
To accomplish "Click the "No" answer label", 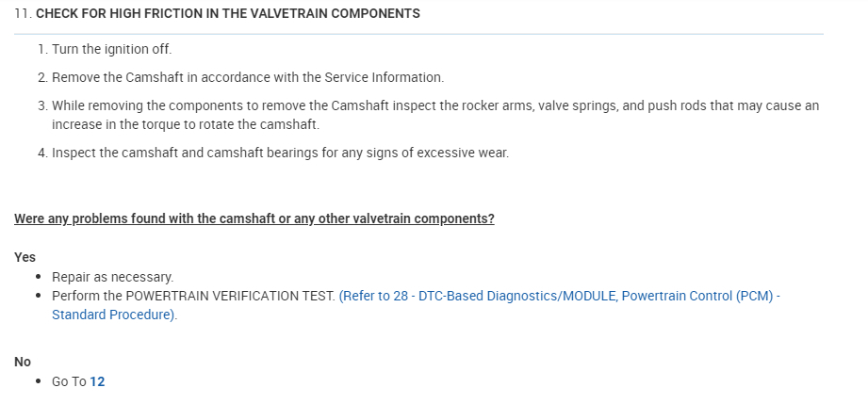I will coord(23,361).
